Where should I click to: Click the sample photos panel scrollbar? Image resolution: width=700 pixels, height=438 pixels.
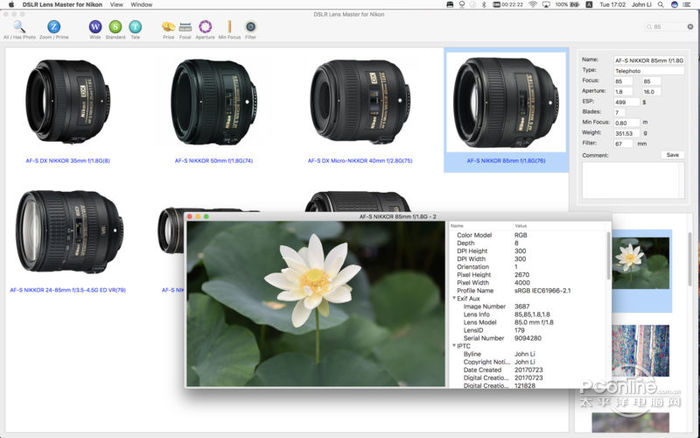(690, 259)
